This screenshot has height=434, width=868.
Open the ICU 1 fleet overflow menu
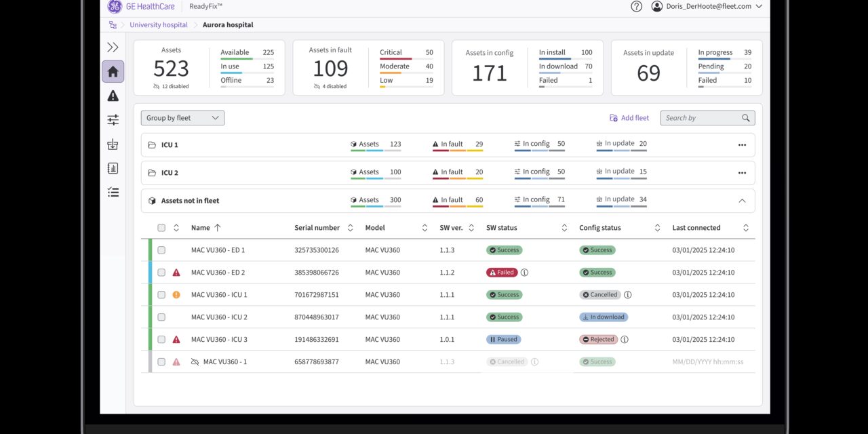[742, 144]
